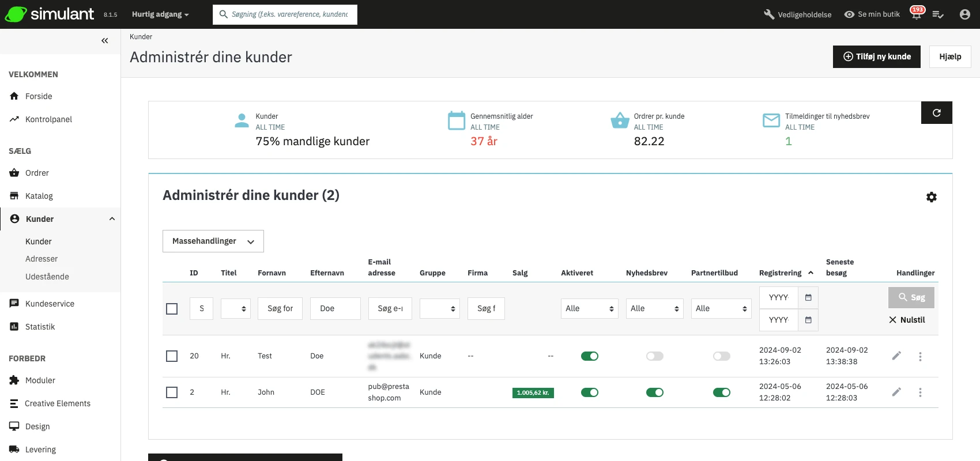
Task: Click the Tilføj ny kunde button
Action: (876, 56)
